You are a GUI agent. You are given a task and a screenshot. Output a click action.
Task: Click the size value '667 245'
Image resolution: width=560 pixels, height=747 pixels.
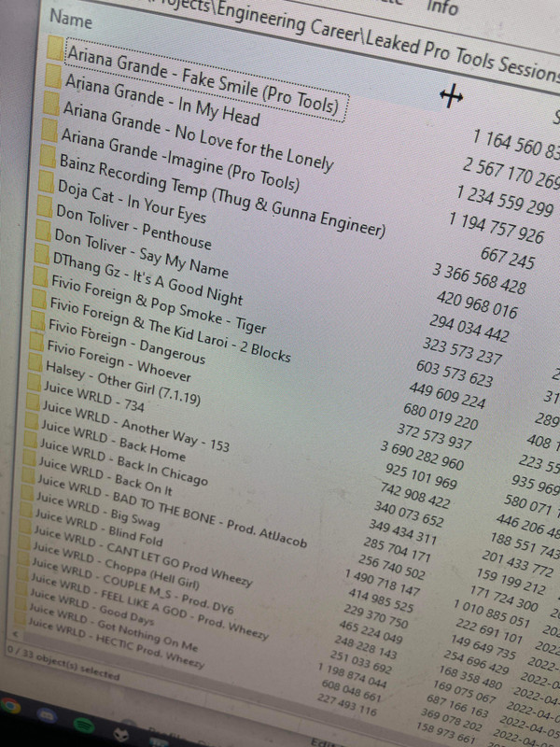(508, 258)
